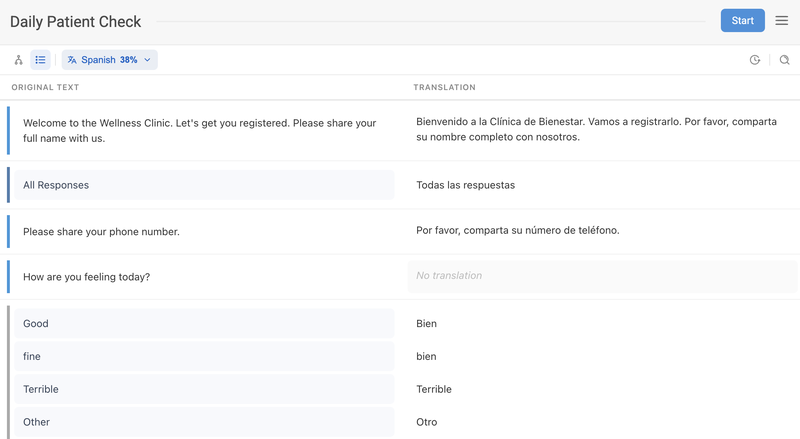Open the hamburger menu
Screen dimensions: 800x439
click(781, 21)
